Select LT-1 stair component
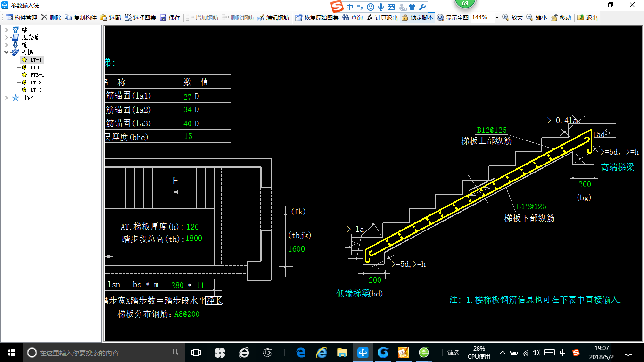644x362 pixels. click(36, 60)
